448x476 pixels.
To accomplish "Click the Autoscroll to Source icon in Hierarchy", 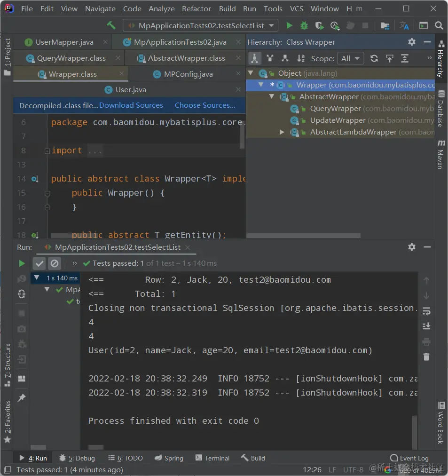I will tap(389, 58).
